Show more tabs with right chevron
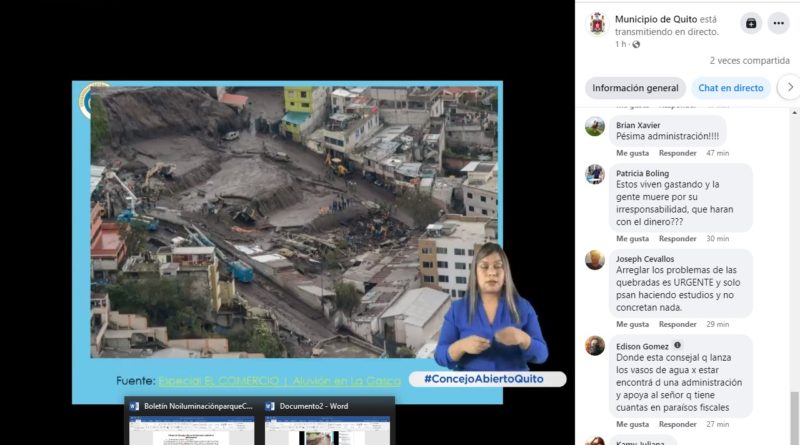Image resolution: width=800 pixels, height=445 pixels. [789, 88]
